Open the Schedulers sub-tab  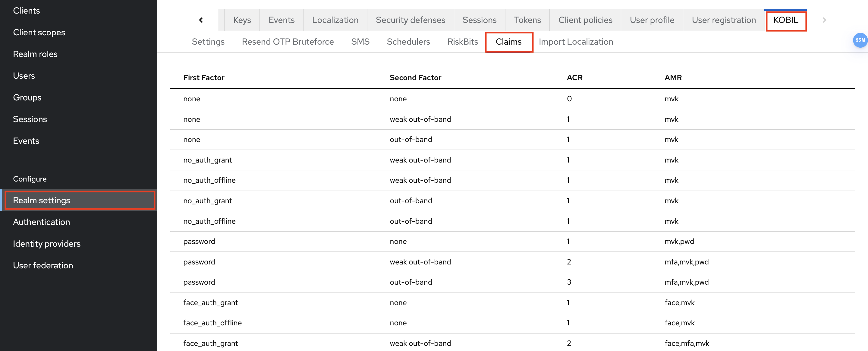408,42
